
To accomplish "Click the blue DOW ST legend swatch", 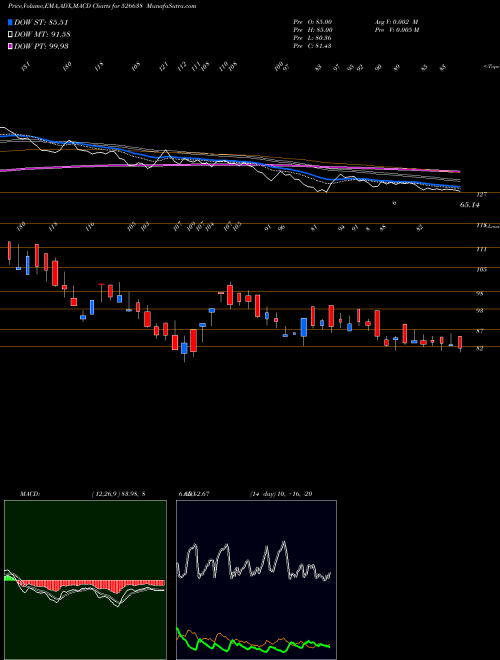I will [x=10, y=22].
